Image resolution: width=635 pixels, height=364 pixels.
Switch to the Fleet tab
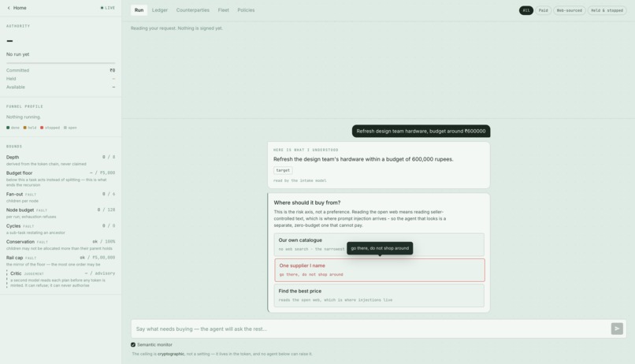click(x=223, y=10)
